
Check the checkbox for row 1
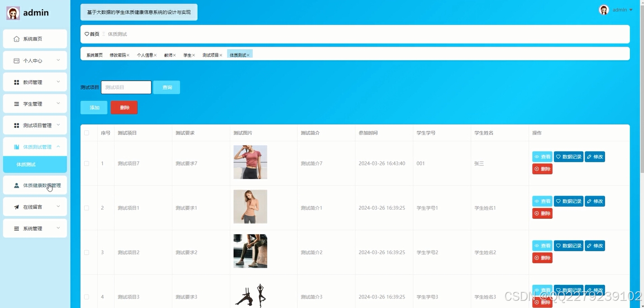[86, 164]
